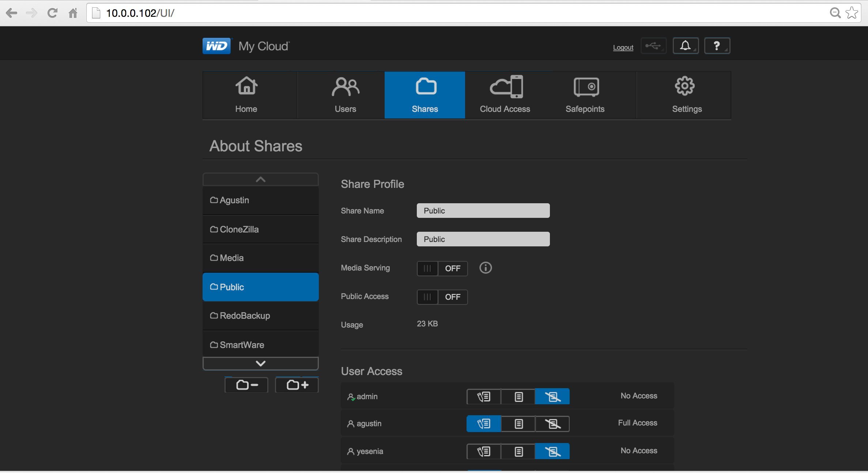Open the help question mark icon
868x473 pixels.
(x=717, y=46)
